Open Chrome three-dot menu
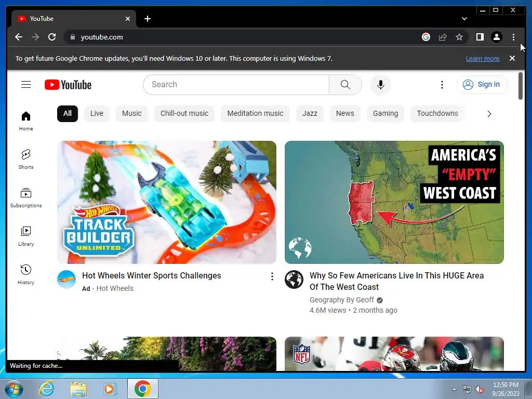Viewport: 532px width, 399px height. (x=513, y=37)
